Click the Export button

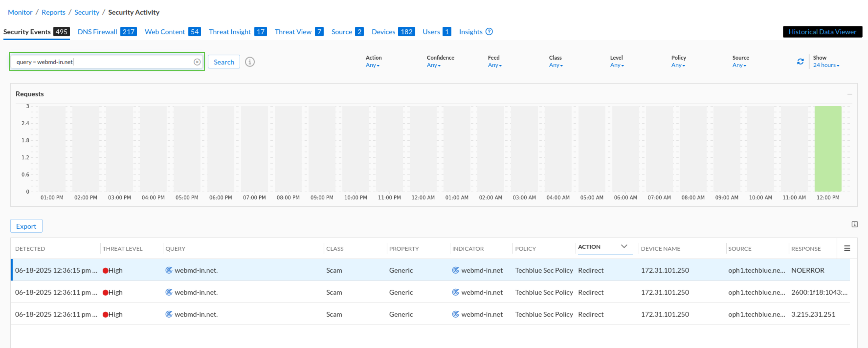tap(26, 226)
